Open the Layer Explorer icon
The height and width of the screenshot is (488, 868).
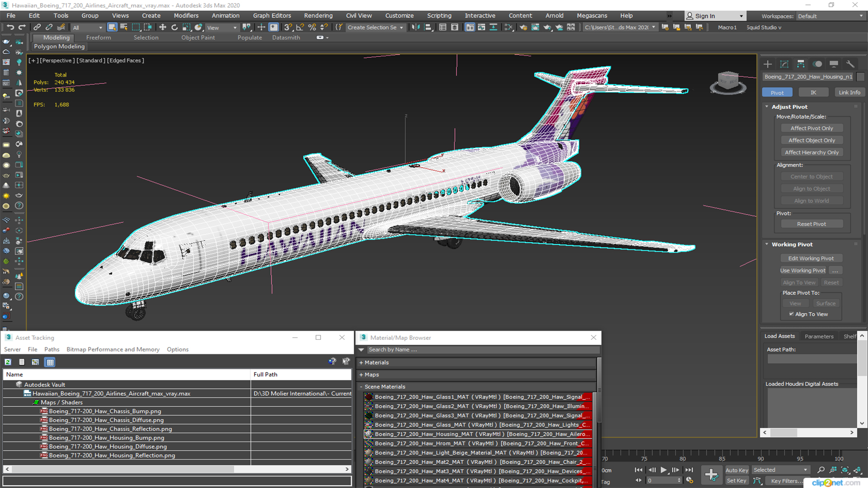coord(455,28)
